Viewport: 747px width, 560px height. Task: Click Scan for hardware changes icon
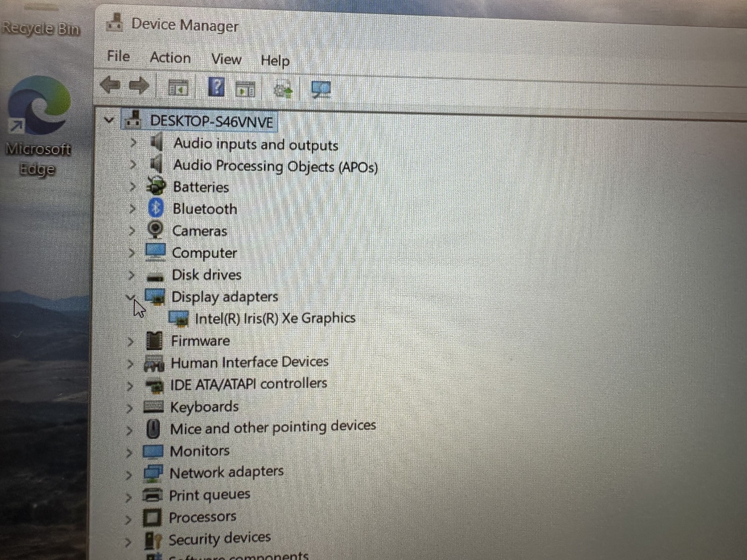[x=321, y=90]
